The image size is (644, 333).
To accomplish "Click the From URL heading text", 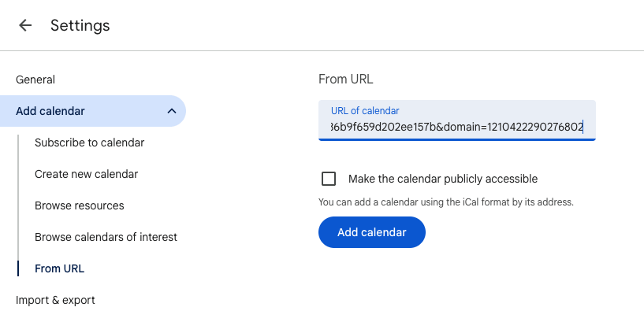I will click(x=345, y=80).
